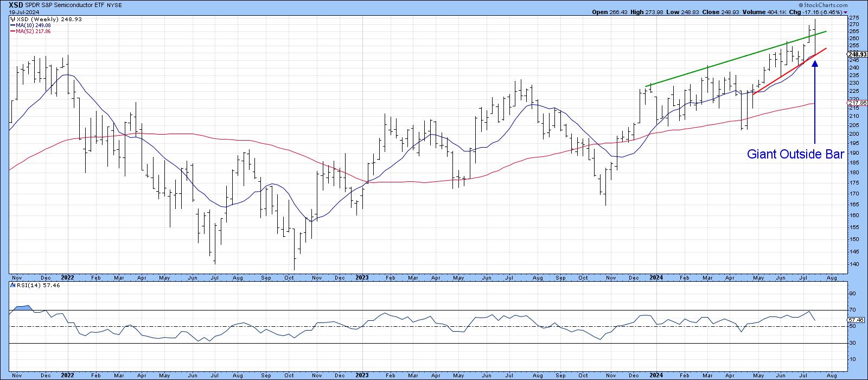Click the 2023 year label under RSI panel

tap(362, 375)
